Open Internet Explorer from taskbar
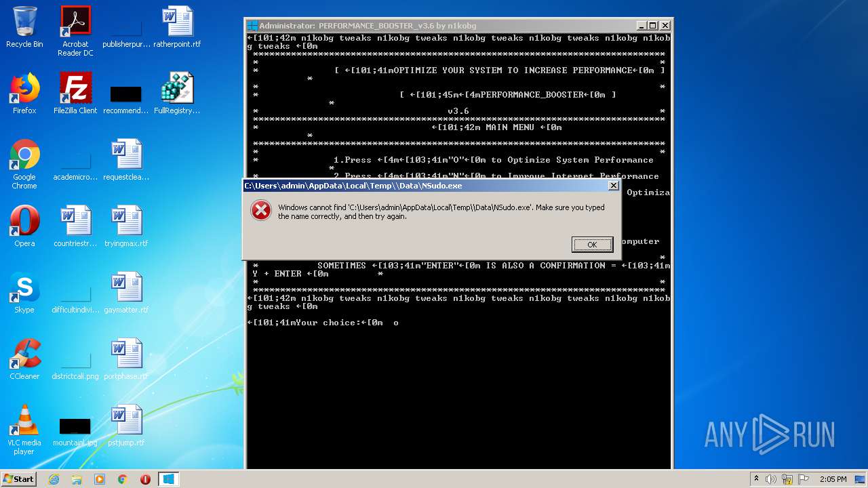Screen dimensions: 868x488 54,479
